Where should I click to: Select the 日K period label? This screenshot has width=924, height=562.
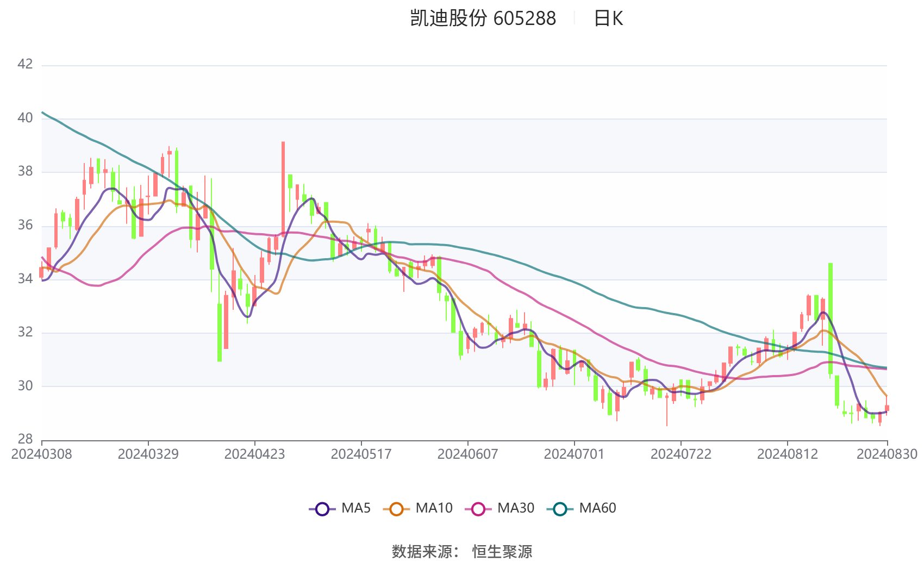[x=608, y=18]
